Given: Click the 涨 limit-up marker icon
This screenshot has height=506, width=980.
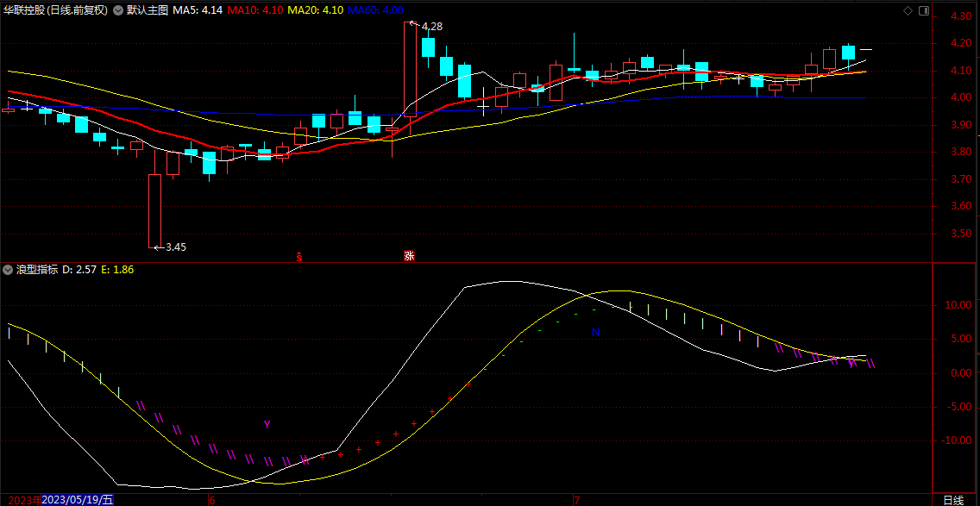Looking at the screenshot, I should tap(410, 256).
